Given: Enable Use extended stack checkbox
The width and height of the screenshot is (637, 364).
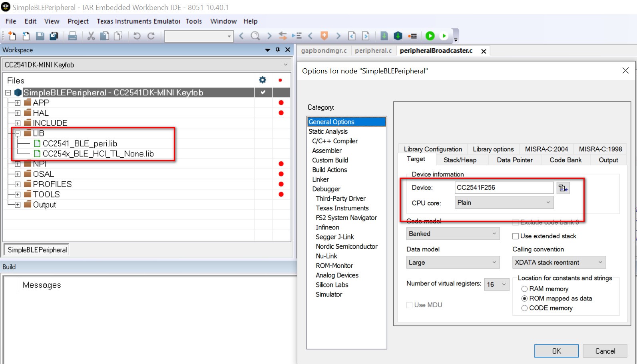Looking at the screenshot, I should 516,236.
